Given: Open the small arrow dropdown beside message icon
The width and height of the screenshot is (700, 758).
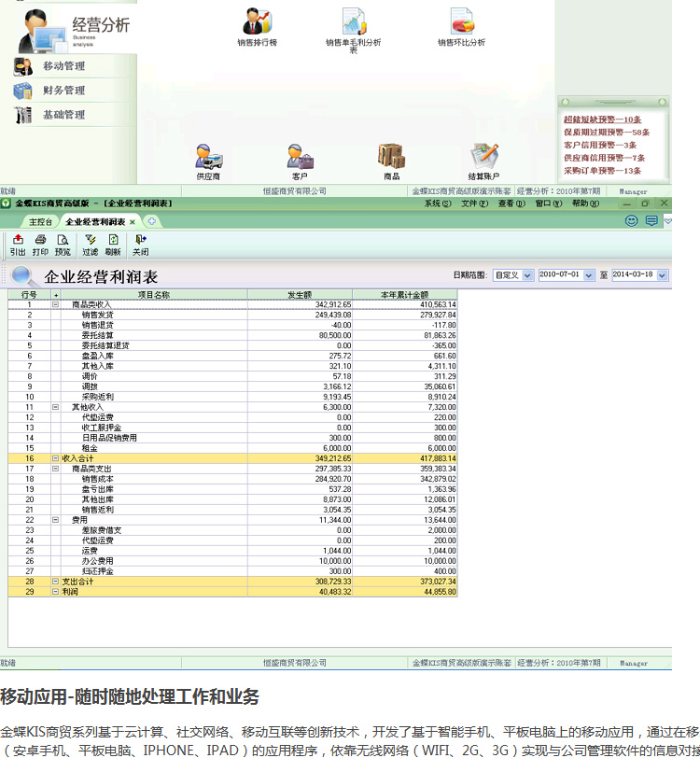Looking at the screenshot, I should 667,221.
